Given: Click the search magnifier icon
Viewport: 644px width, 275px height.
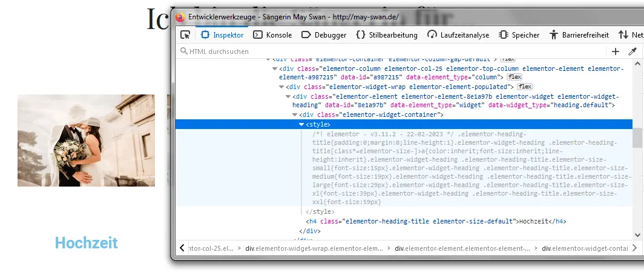Looking at the screenshot, I should pos(183,51).
